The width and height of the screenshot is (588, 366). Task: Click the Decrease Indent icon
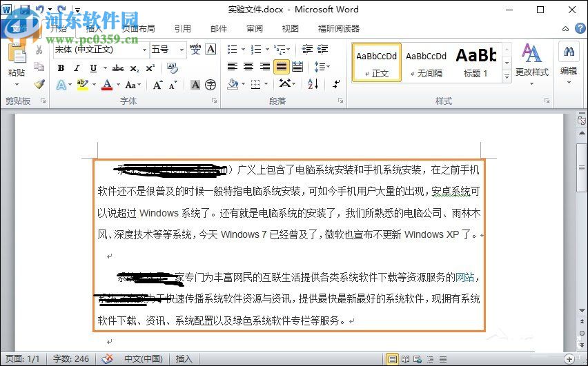tap(307, 50)
